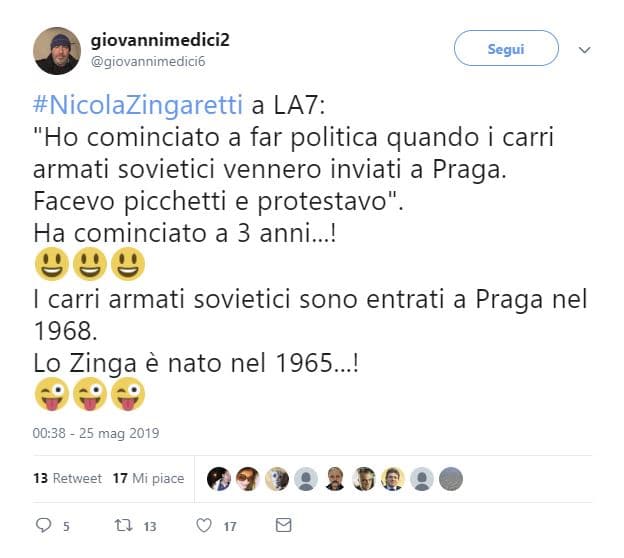Click the last gray liker avatar

point(451,479)
